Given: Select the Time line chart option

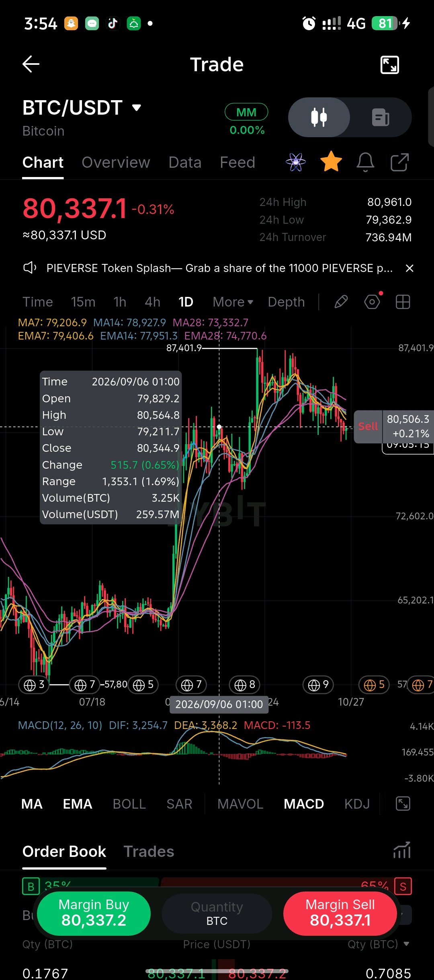Looking at the screenshot, I should point(38,302).
